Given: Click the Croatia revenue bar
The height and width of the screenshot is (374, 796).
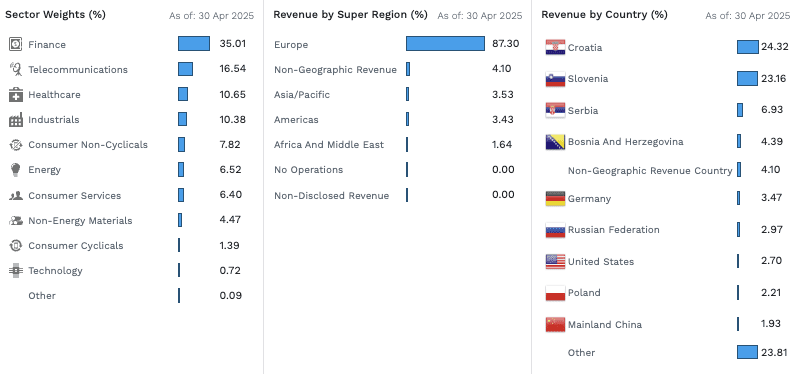Looking at the screenshot, I should pyautogui.click(x=748, y=47).
